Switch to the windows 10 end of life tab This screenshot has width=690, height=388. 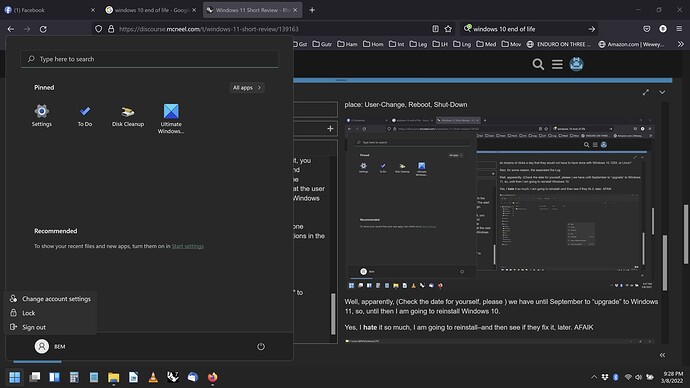(x=151, y=10)
